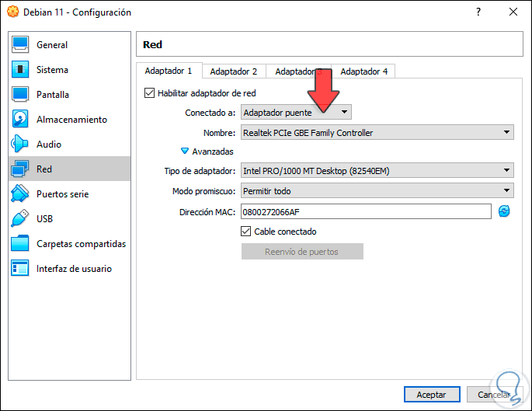Select Interfaz de usuario in sidebar
Image resolution: width=532 pixels, height=411 pixels.
click(74, 269)
